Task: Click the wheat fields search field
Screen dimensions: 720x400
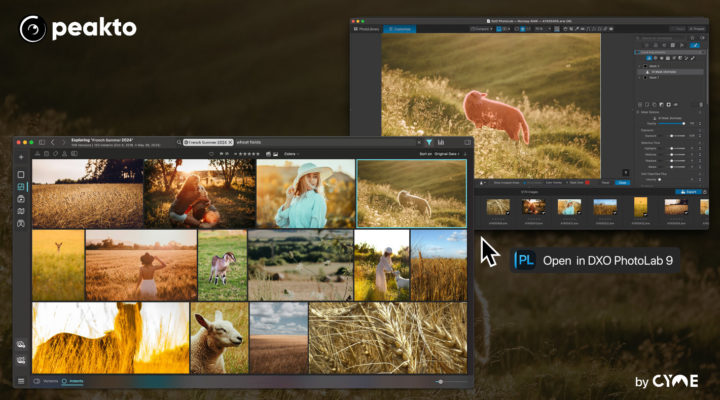Action: (x=324, y=142)
